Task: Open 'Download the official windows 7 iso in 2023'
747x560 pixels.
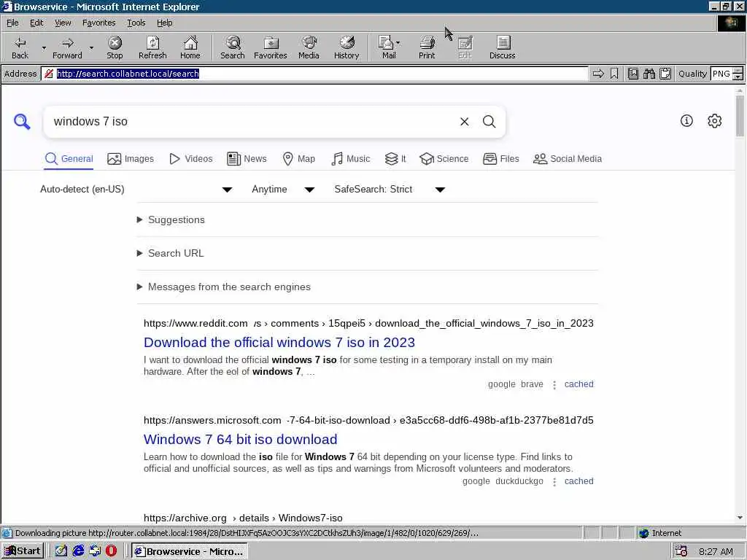Action: click(x=279, y=343)
